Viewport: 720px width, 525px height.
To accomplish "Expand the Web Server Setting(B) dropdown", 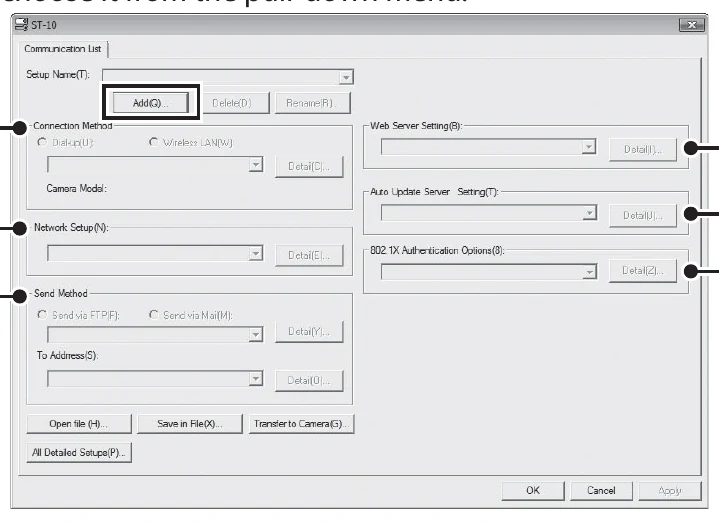I will coord(589,147).
